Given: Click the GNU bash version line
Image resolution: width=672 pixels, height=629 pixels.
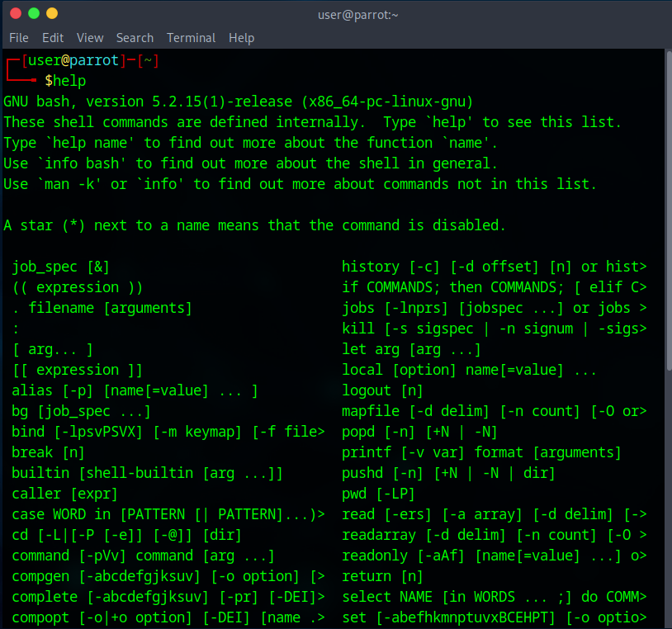Looking at the screenshot, I should [238, 102].
